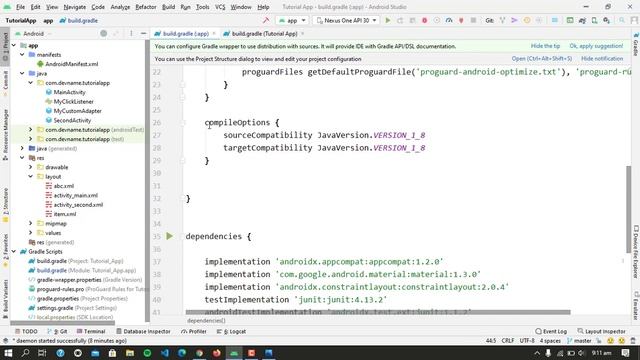Toggle the Device File Explorer side tab
640x360 pixels.
(x=636, y=251)
